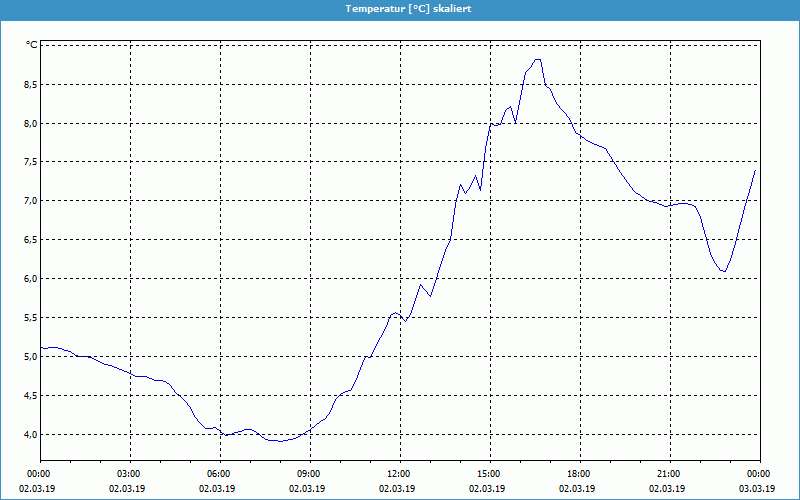Pick the 6,0 y-axis tick label
Viewport: 800px width, 500px height.
point(30,279)
